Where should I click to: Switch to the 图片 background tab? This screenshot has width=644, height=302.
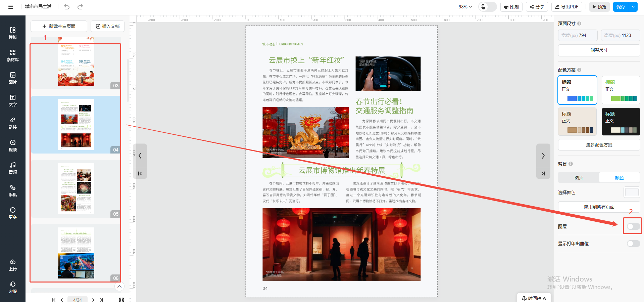[x=579, y=178]
